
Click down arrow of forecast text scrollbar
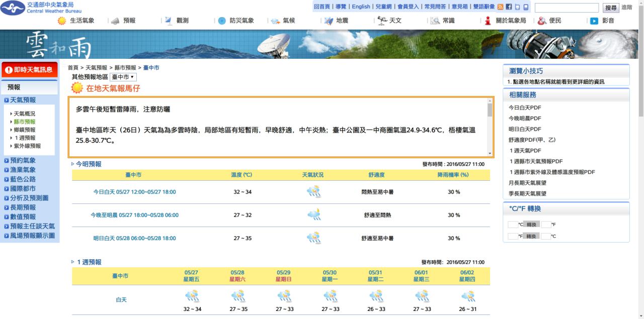click(490, 153)
